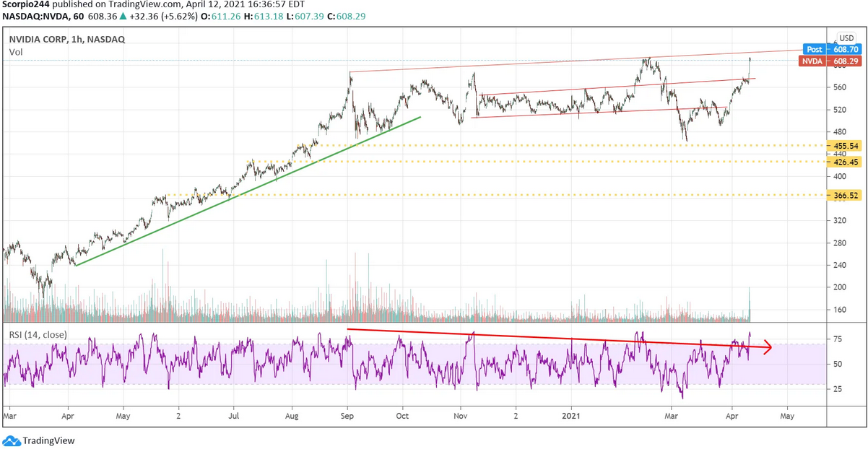
Task: Click the 200 price axis value
Action: 840,287
